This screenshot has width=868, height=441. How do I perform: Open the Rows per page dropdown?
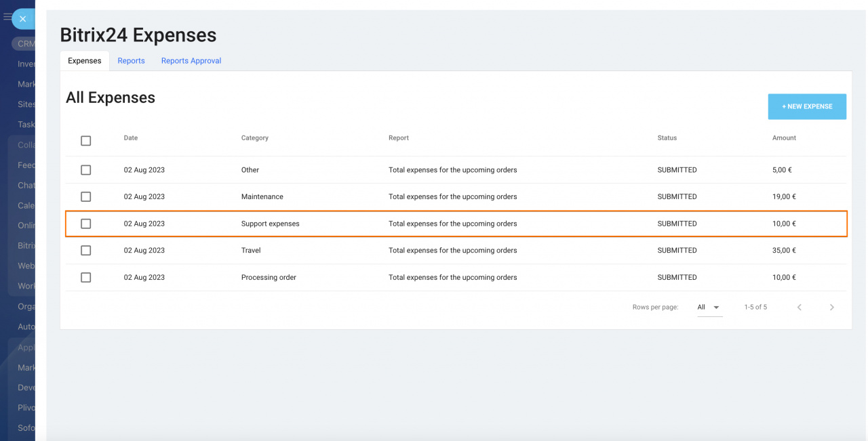pos(709,308)
